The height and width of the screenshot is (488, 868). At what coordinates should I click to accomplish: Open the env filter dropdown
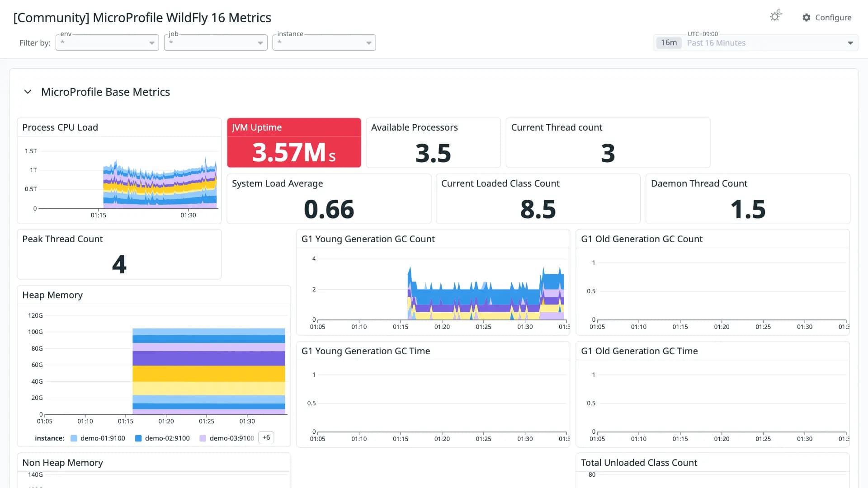pos(107,42)
